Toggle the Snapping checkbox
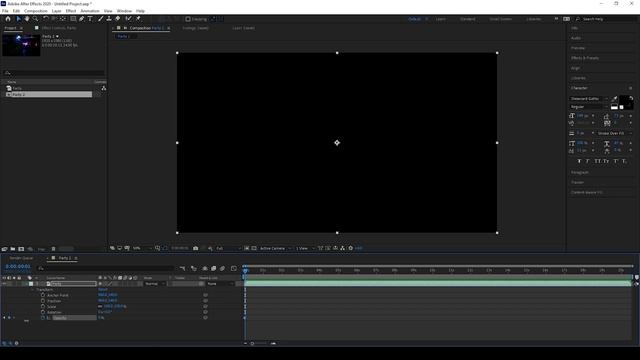640x360 pixels. coord(188,19)
